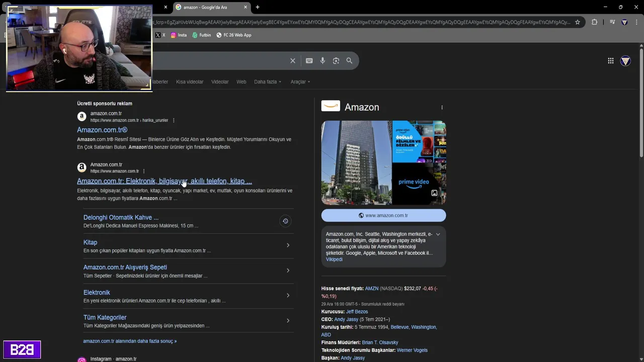Screen dimensions: 644x362
Task: Click the browser address bar URL
Action: point(360,22)
